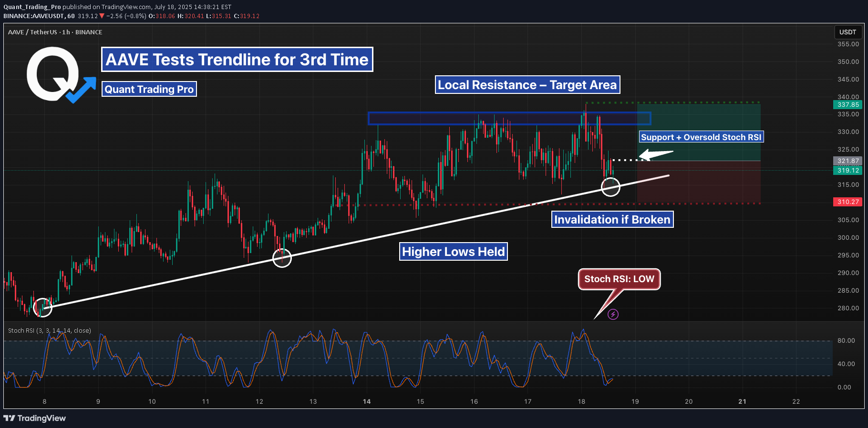Click 80.00 on the Stoch RSI scale
Screen dimensions: 868x428
click(x=846, y=340)
